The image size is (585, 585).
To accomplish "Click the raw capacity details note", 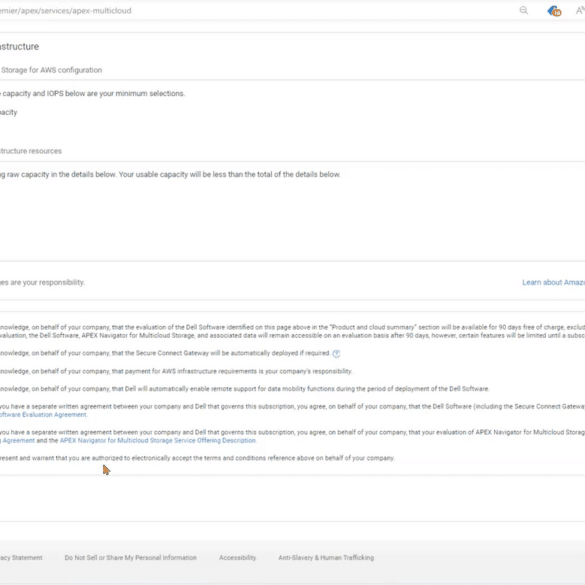I will click(170, 175).
